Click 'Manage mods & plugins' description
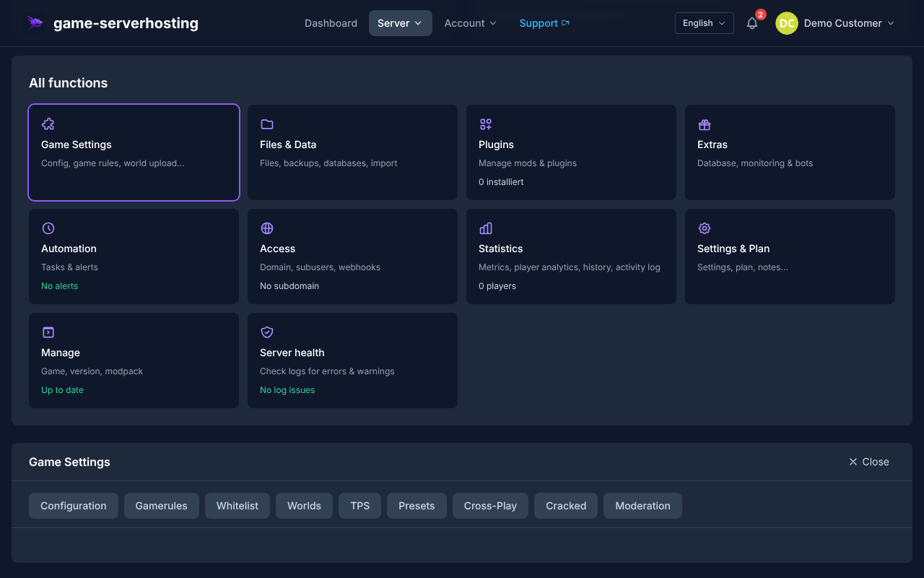The height and width of the screenshot is (578, 924). coord(528,163)
